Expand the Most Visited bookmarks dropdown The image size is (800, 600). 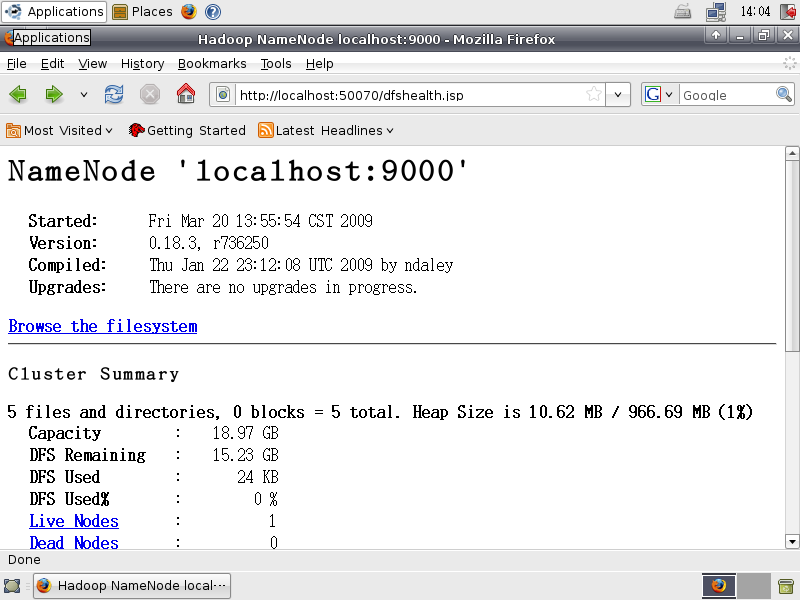click(x=109, y=131)
